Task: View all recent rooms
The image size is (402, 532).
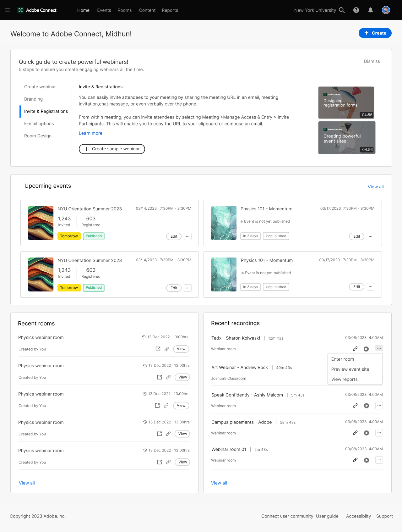Action: tap(27, 483)
